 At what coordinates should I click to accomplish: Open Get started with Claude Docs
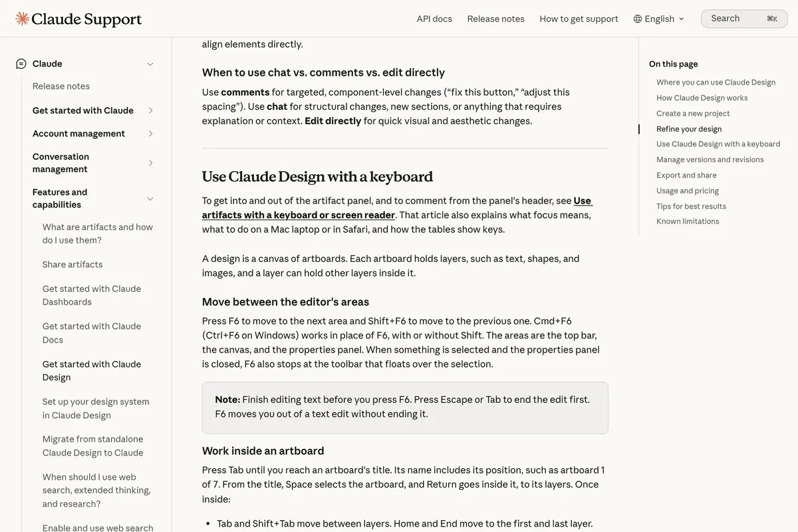92,333
